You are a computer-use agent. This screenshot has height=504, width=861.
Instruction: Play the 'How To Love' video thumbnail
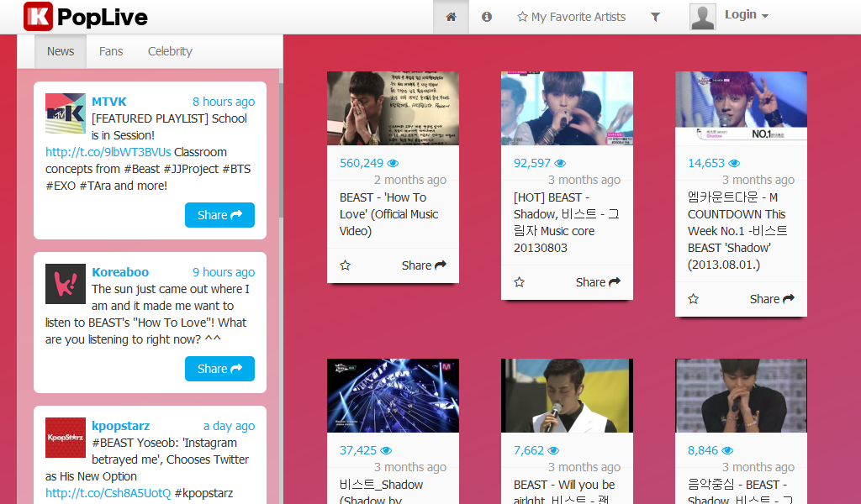tap(394, 108)
